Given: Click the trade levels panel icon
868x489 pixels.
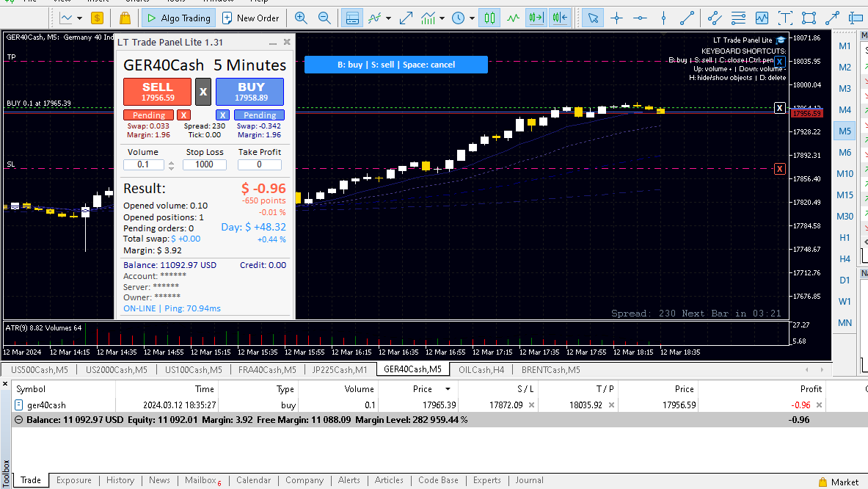Looking at the screenshot, I should tap(352, 18).
